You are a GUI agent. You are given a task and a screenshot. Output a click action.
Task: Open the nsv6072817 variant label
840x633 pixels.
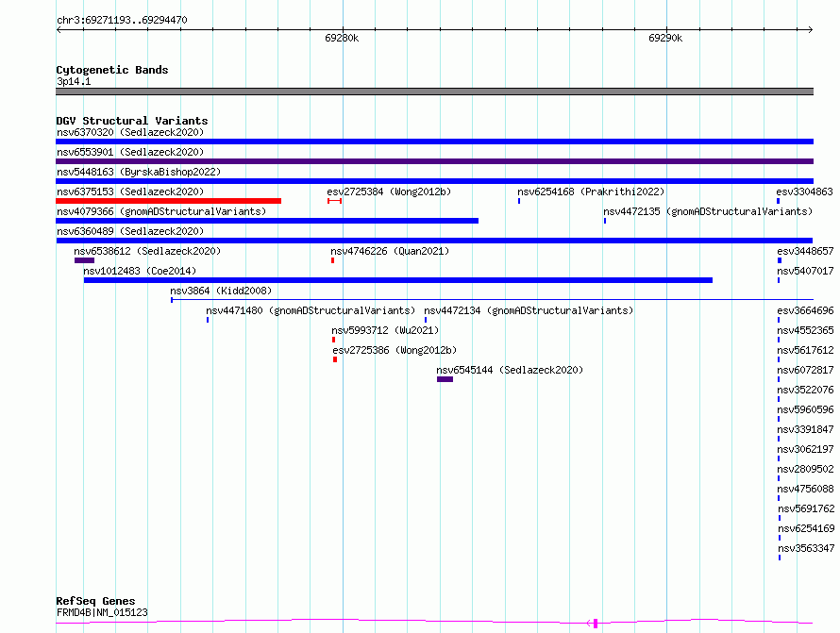[x=805, y=370]
